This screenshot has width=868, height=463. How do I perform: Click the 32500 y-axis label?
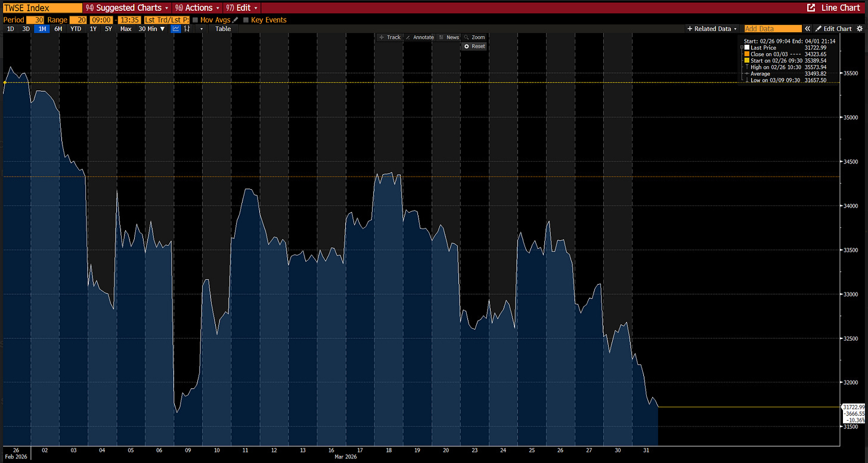click(851, 338)
